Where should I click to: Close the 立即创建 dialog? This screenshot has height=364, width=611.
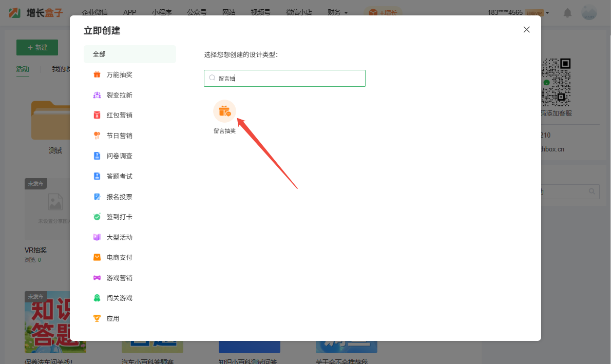point(526,30)
